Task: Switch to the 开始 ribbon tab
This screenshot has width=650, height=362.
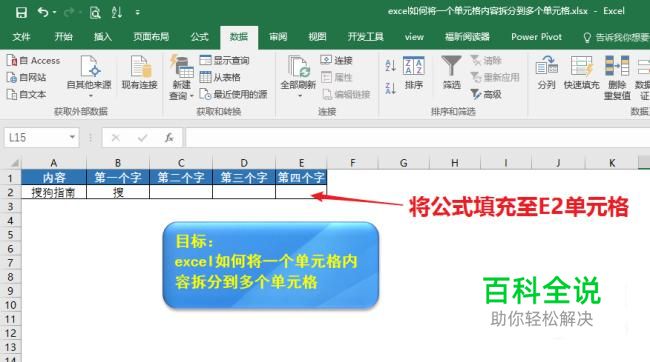Action: 63,37
